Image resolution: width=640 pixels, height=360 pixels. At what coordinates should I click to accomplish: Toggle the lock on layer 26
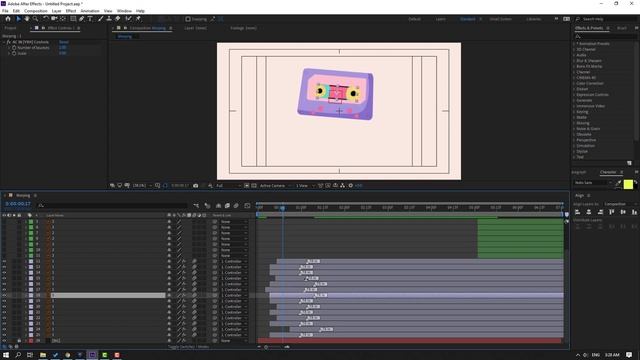19,340
